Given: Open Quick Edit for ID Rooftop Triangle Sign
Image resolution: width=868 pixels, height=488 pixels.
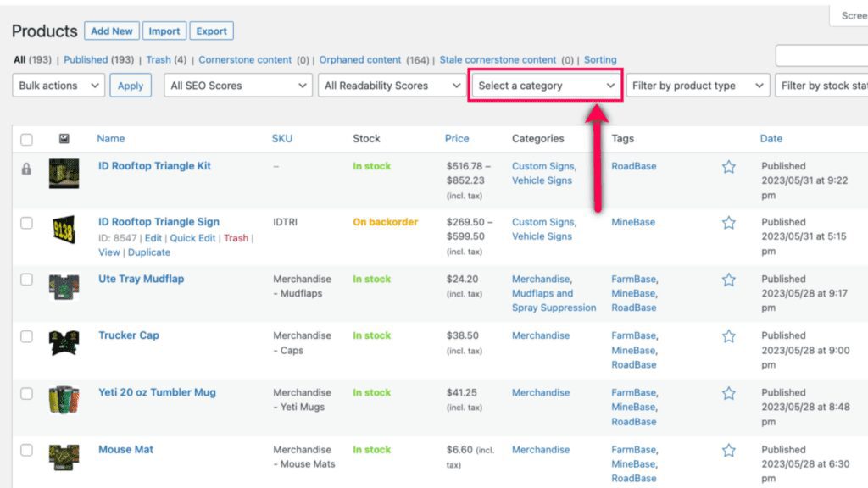Looking at the screenshot, I should click(193, 238).
